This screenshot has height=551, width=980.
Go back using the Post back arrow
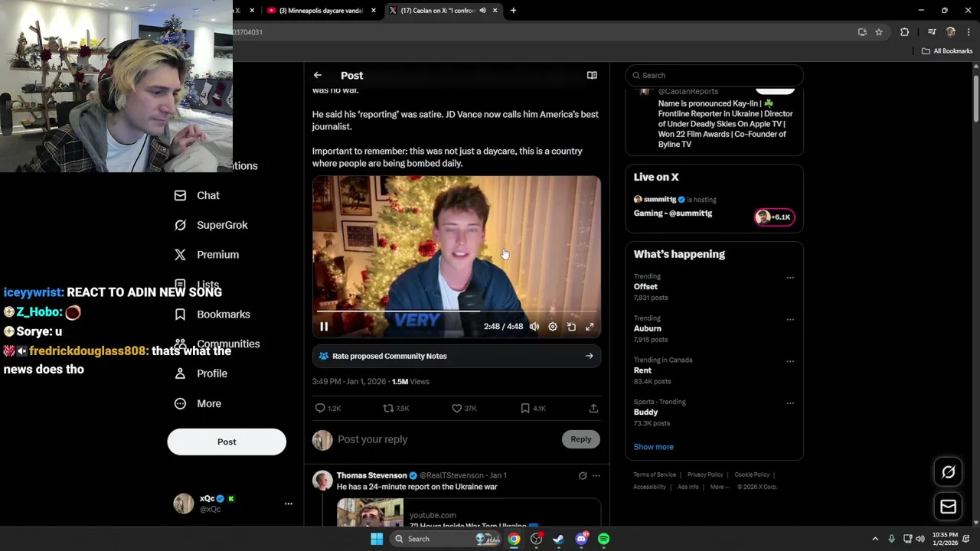[x=318, y=75]
